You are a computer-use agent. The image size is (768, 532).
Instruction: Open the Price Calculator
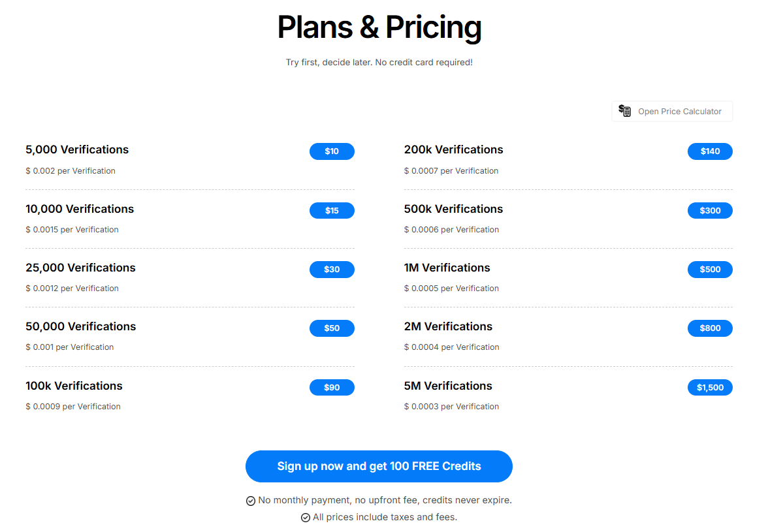[672, 111]
